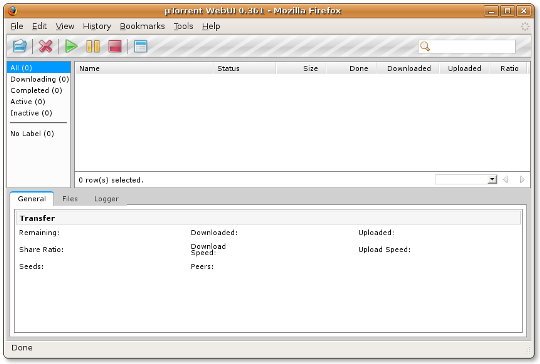Select the Downloading (0) category
Image resolution: width=540 pixels, height=364 pixels.
tap(40, 79)
